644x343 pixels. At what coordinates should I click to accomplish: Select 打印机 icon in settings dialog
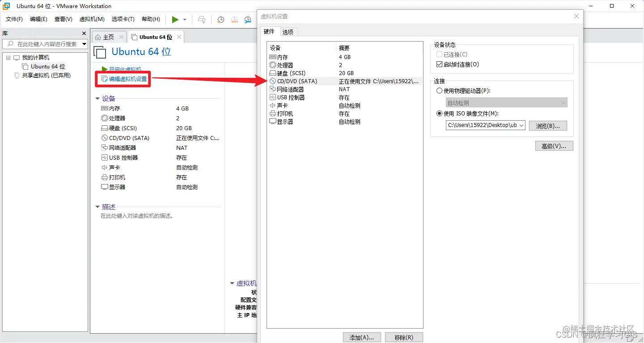[x=273, y=114]
